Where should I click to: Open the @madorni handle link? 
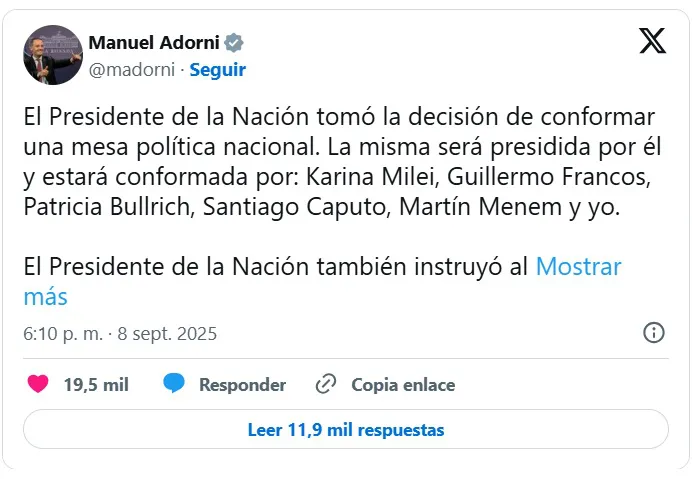(x=132, y=70)
